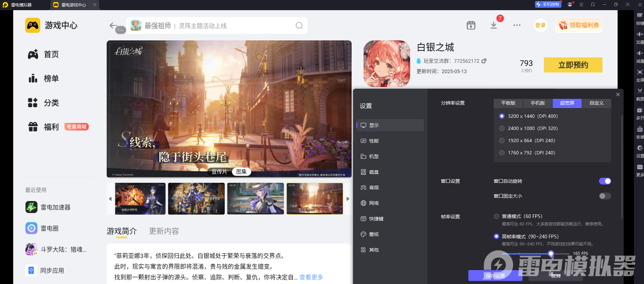Screen dimensions: 644x284
Task: Select 2400 x 1080 (DPI 320) resolution
Action: tap(502, 128)
